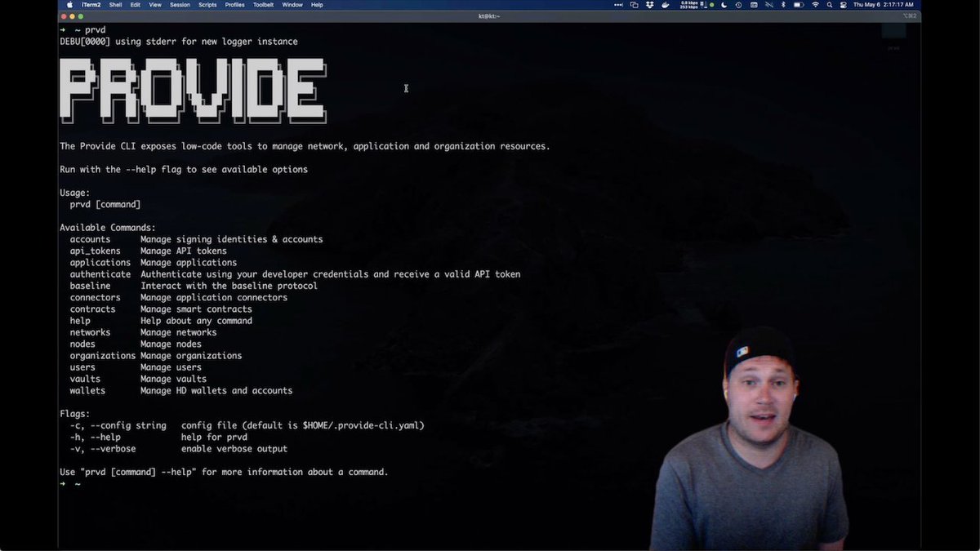The width and height of the screenshot is (980, 551).
Task: Click the green zoom window button
Action: point(81,16)
